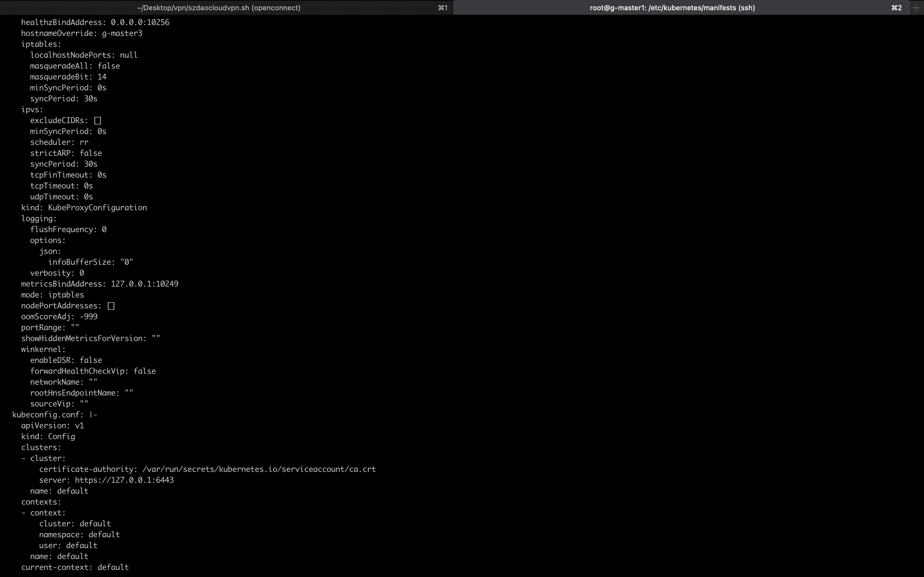Select the root@g-master1 ssh tab

672,8
